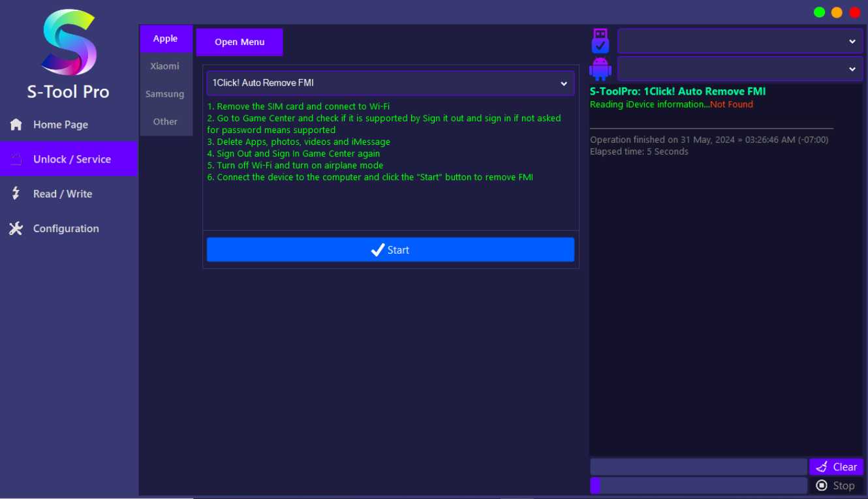Open the USB device selection dropdown

[x=740, y=41]
